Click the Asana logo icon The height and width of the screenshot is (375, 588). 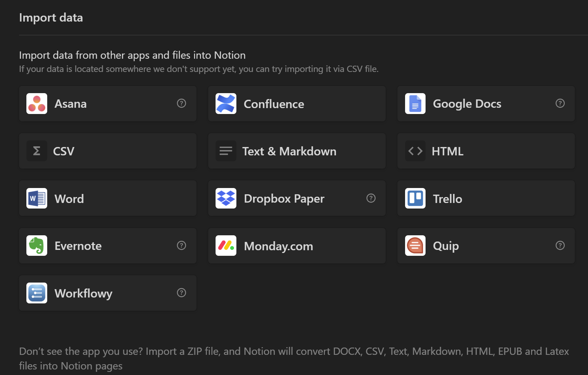coord(37,104)
